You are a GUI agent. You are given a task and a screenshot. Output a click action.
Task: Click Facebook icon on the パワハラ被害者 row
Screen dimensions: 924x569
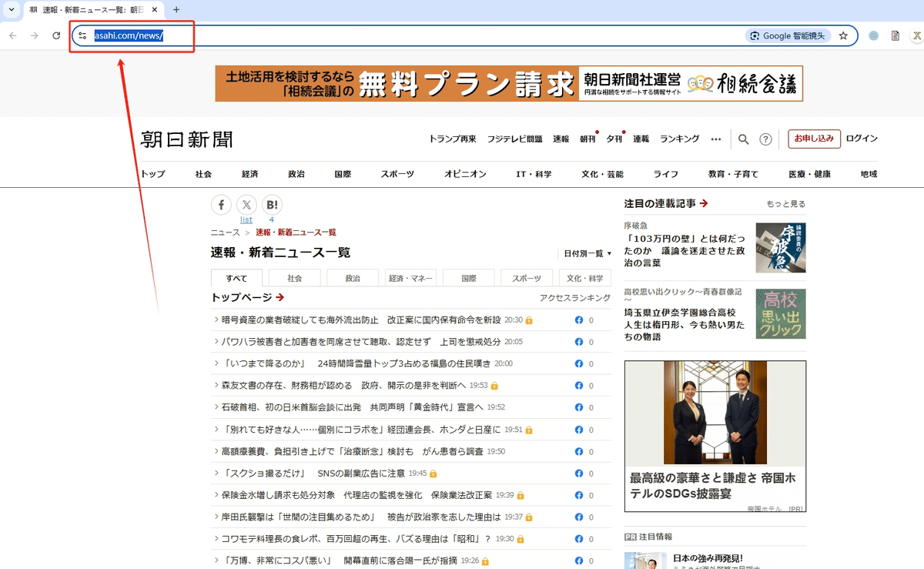click(x=579, y=342)
